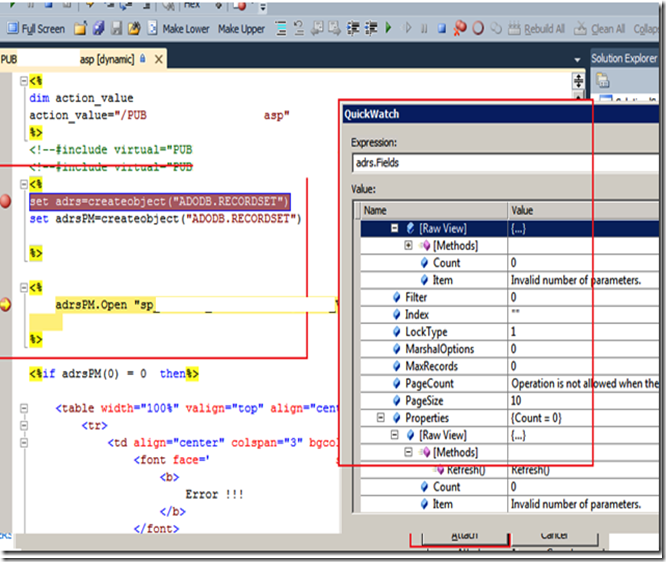Screen dimensions: 666x562
Task: Select the Refresh() method entry
Action: click(466, 469)
